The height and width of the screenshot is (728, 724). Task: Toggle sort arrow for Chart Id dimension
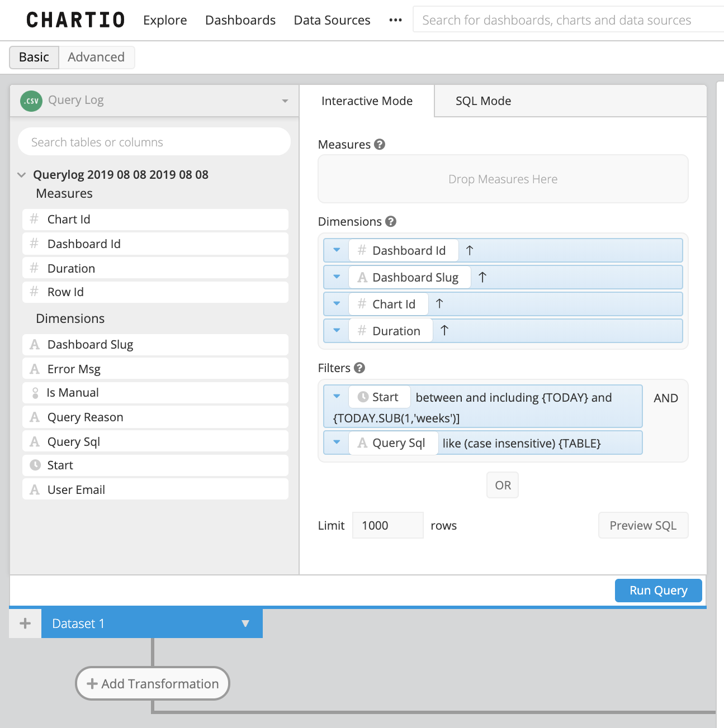click(439, 303)
